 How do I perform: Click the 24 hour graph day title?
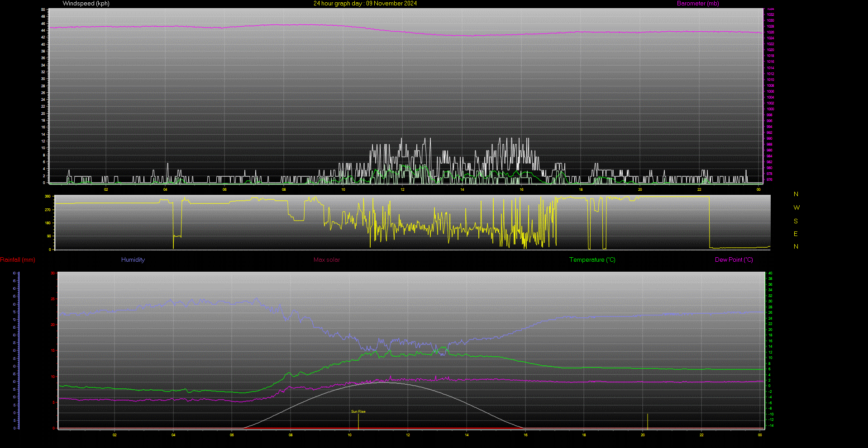pyautogui.click(x=365, y=4)
